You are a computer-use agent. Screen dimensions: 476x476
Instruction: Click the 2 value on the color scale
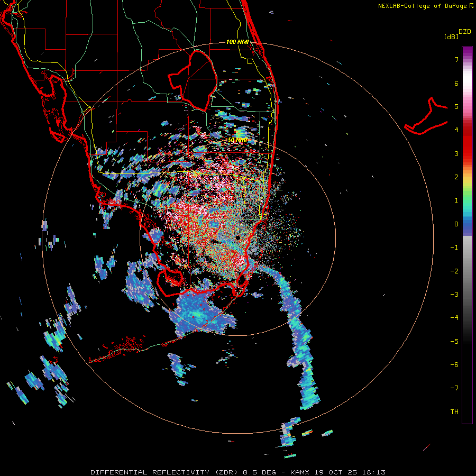point(456,177)
